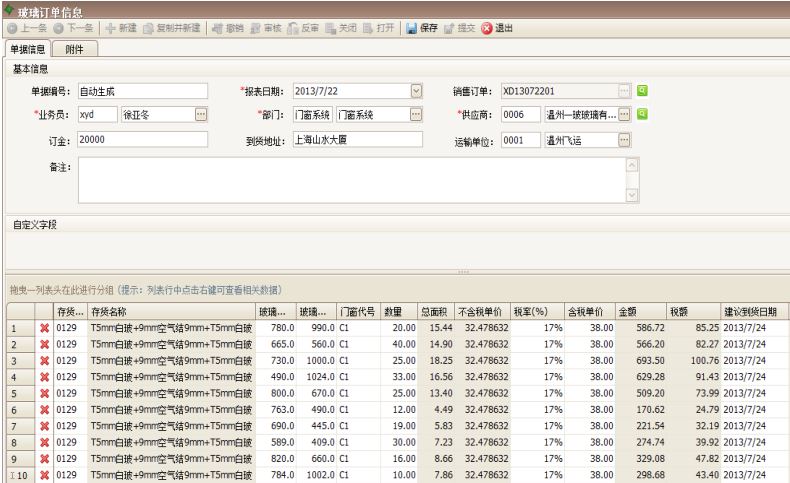Viewport: 790px width, 483px height.
Task: Delete row 4 using its red X
Action: click(x=44, y=377)
